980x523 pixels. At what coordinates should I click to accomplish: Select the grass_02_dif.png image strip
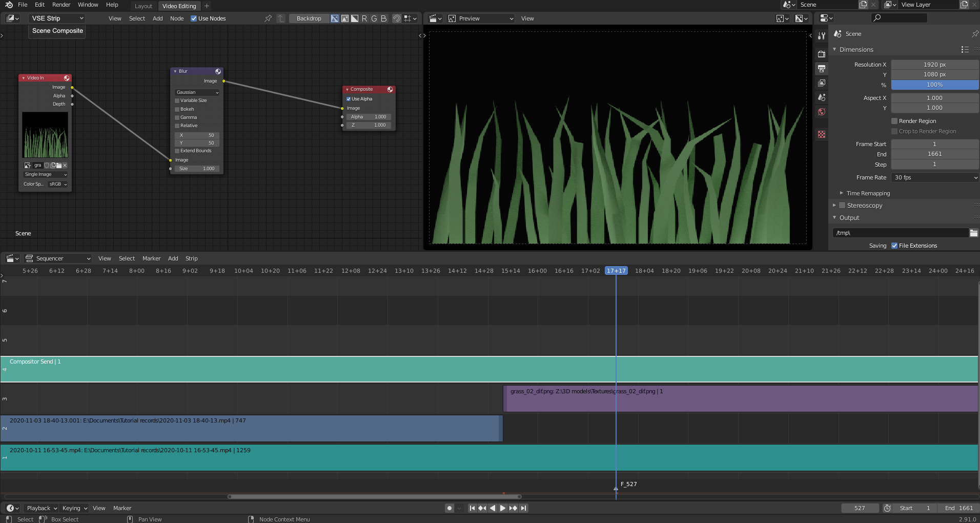(x=741, y=398)
